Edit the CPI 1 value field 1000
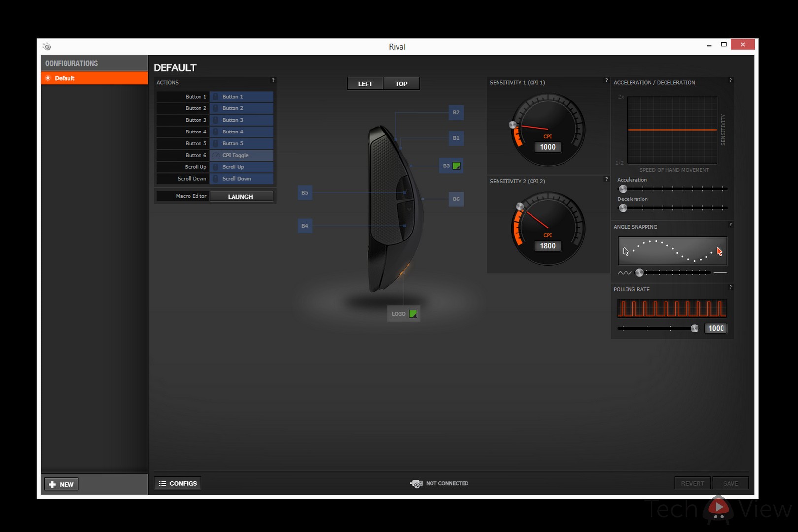798x532 pixels. click(x=548, y=147)
